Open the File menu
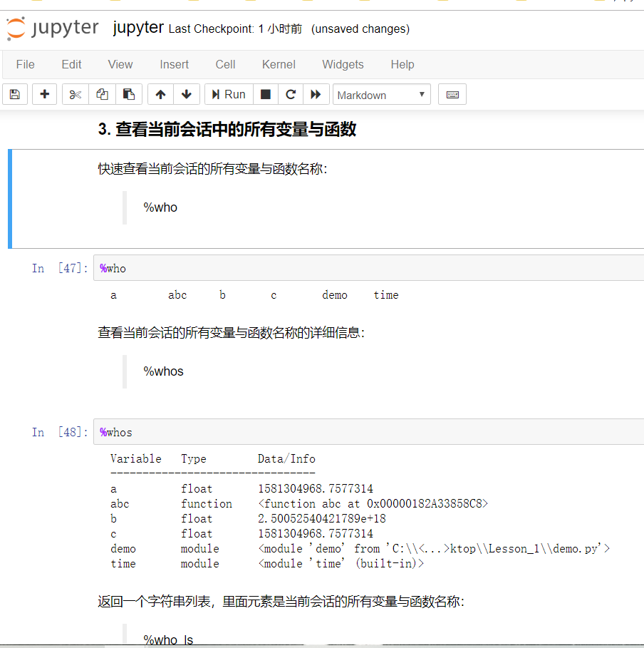This screenshot has width=644, height=648. [25, 64]
